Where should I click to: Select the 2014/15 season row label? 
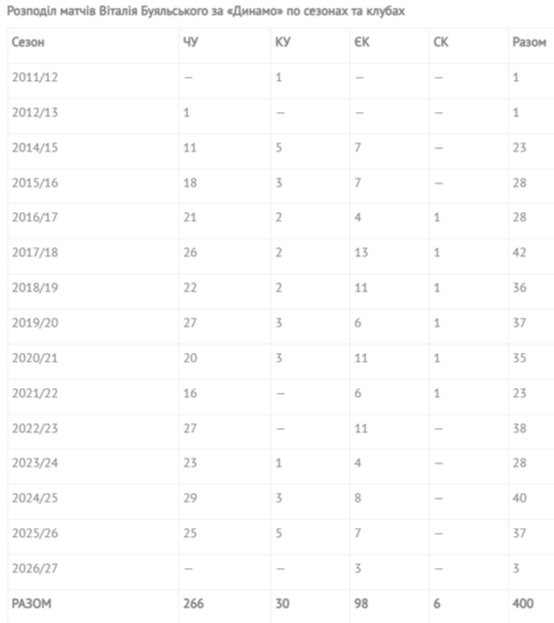[35, 147]
